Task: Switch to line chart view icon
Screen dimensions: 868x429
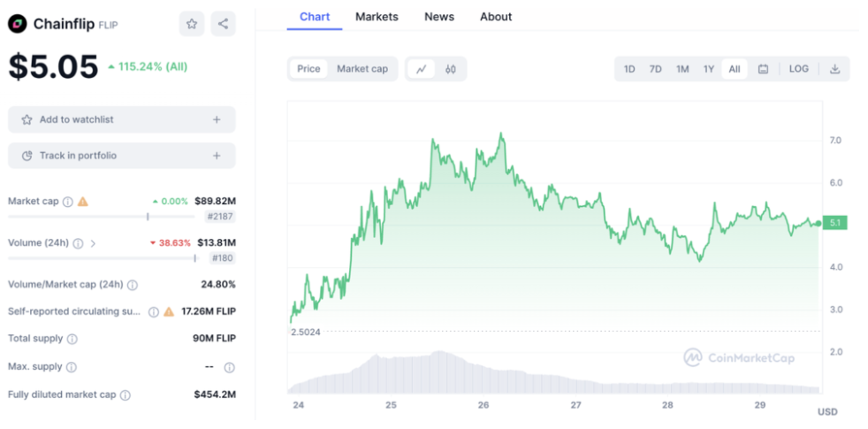Action: (x=422, y=69)
